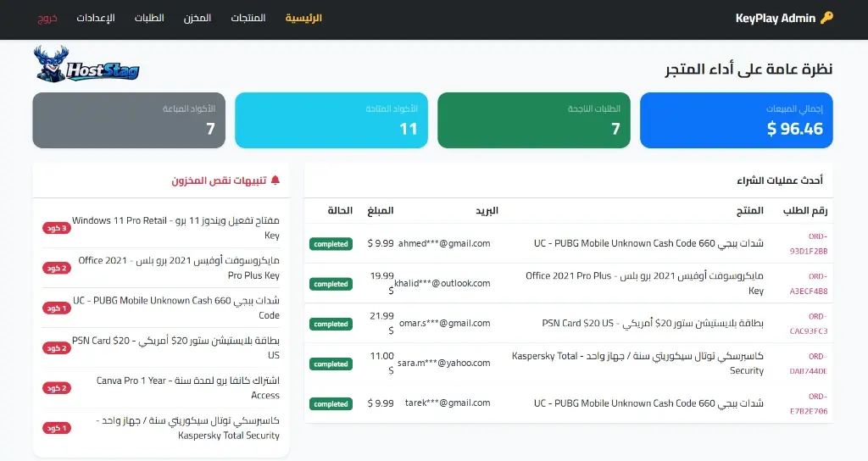Click the أحدث عمليات الشراء panel title
Screen dimensions: 868x461
pos(780,181)
